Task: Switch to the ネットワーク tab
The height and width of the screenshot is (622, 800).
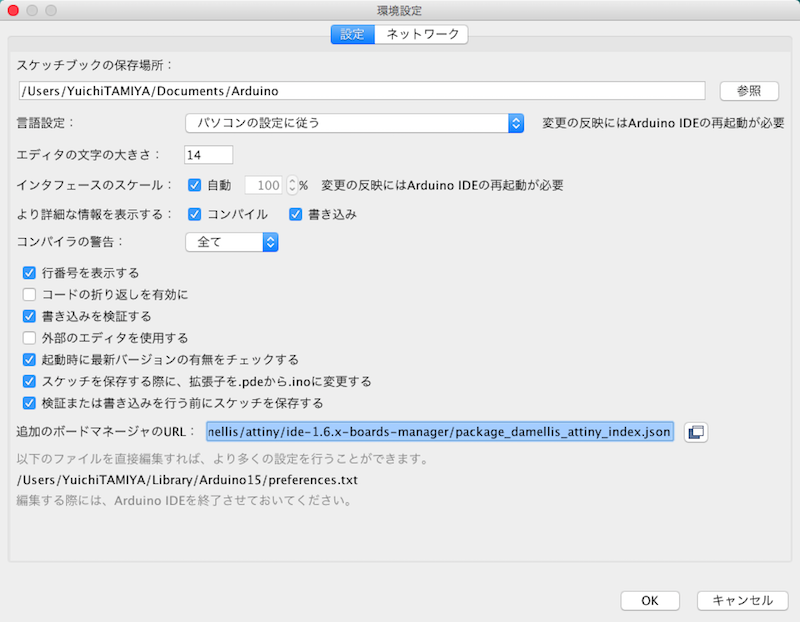Action: (421, 34)
